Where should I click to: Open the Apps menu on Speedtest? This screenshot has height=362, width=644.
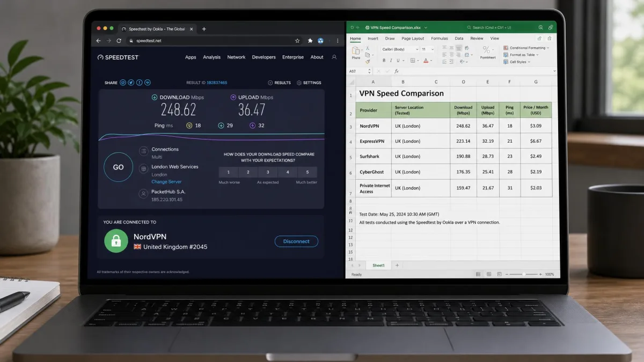click(x=191, y=57)
